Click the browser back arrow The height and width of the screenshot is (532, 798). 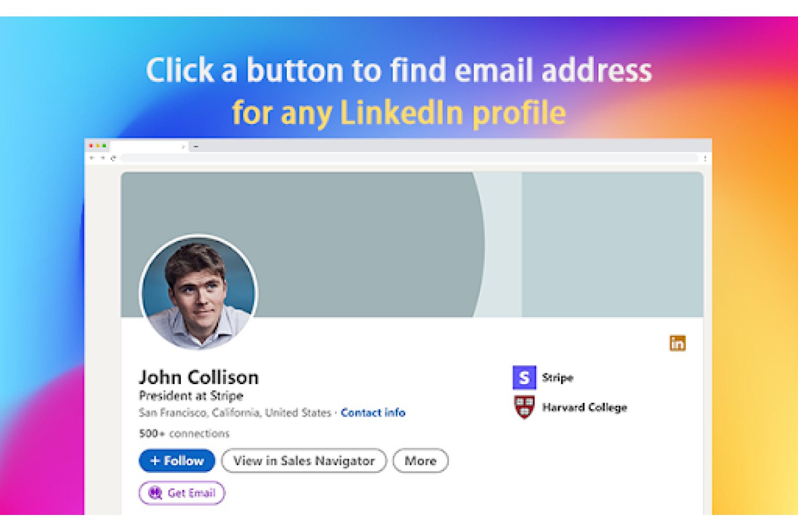pos(92,158)
